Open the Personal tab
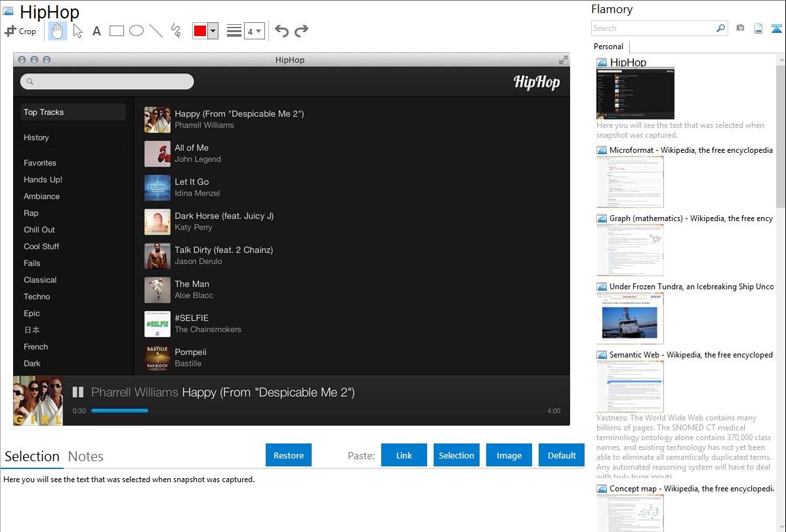The height and width of the screenshot is (532, 786). coord(609,47)
